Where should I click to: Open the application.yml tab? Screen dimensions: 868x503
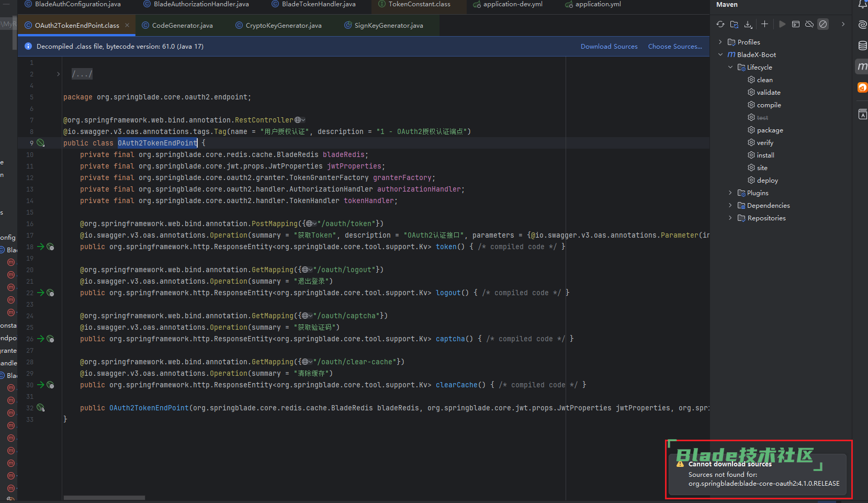pyautogui.click(x=593, y=4)
